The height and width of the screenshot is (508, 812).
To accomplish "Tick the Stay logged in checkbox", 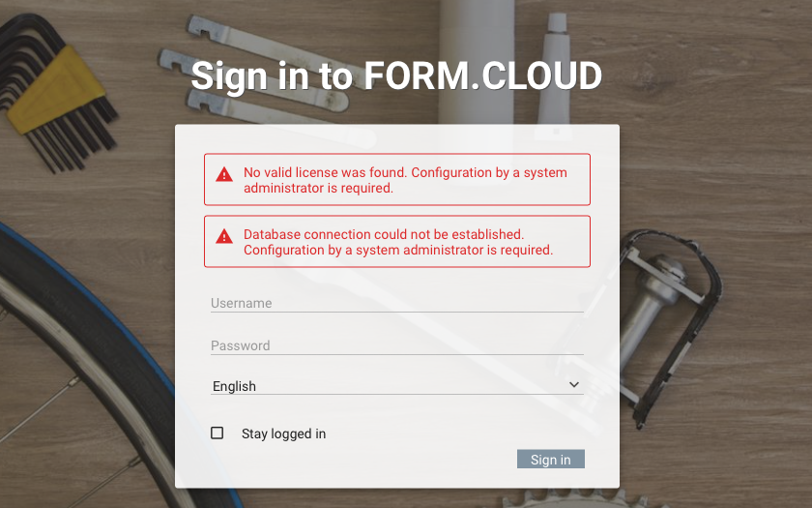I will pyautogui.click(x=217, y=433).
